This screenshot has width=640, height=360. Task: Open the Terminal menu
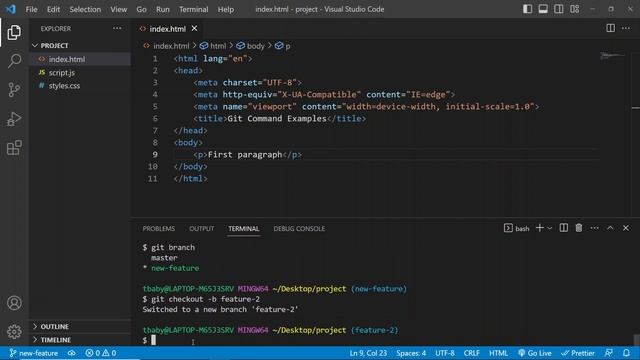[193, 9]
